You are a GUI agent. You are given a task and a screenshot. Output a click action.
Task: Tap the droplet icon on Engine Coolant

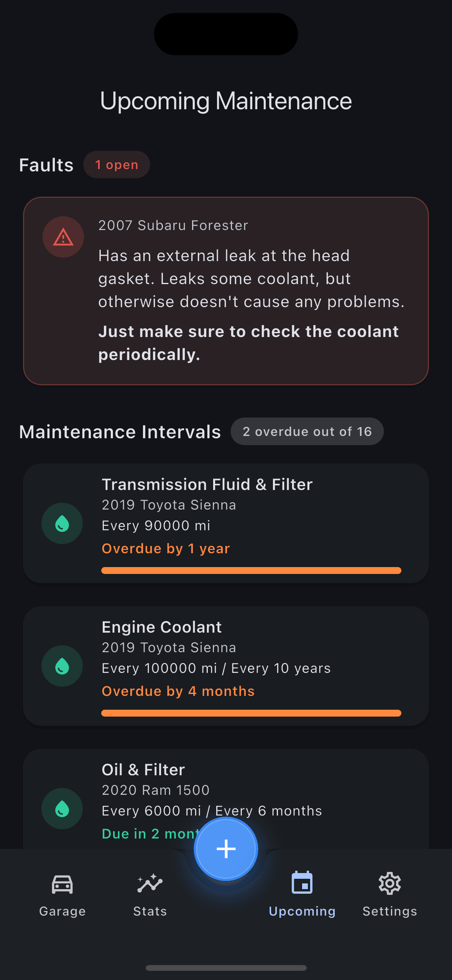pos(62,666)
